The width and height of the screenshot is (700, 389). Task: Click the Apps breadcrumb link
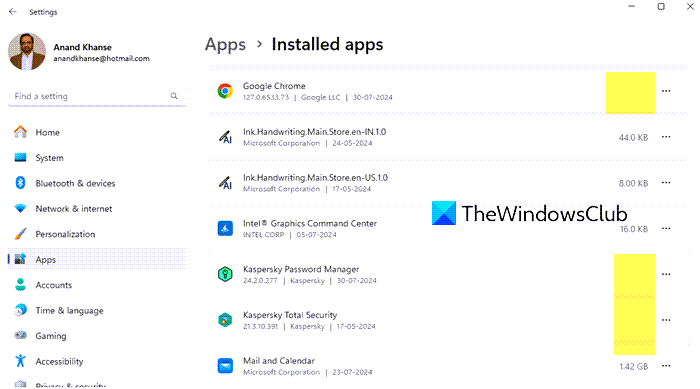tap(225, 45)
